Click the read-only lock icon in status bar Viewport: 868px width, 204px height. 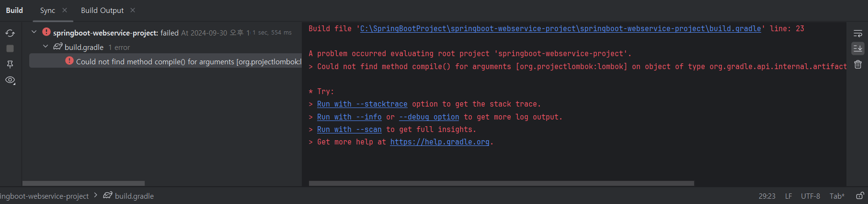coord(860,196)
